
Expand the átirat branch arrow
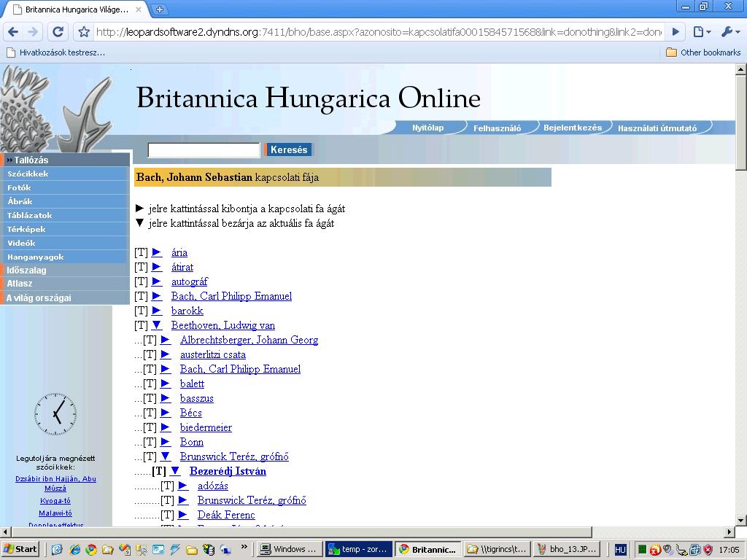(x=157, y=267)
